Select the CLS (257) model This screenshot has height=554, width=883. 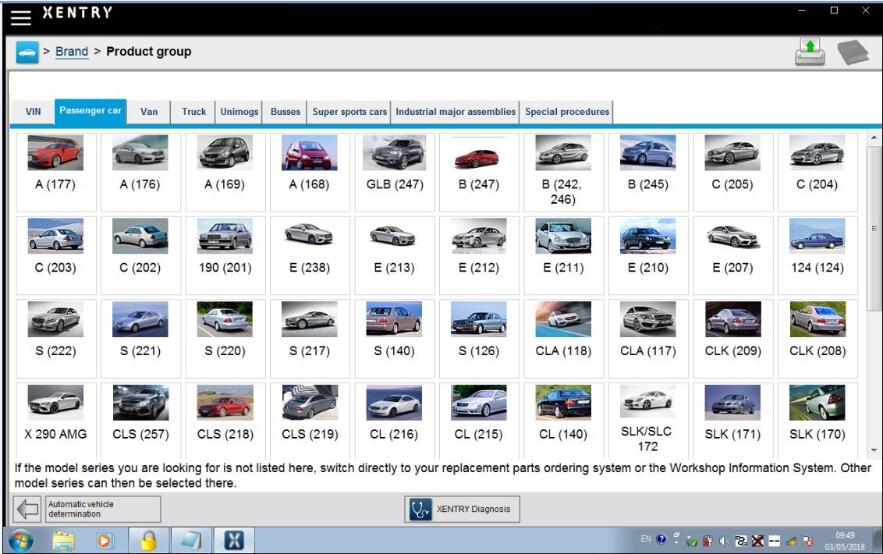coord(140,420)
